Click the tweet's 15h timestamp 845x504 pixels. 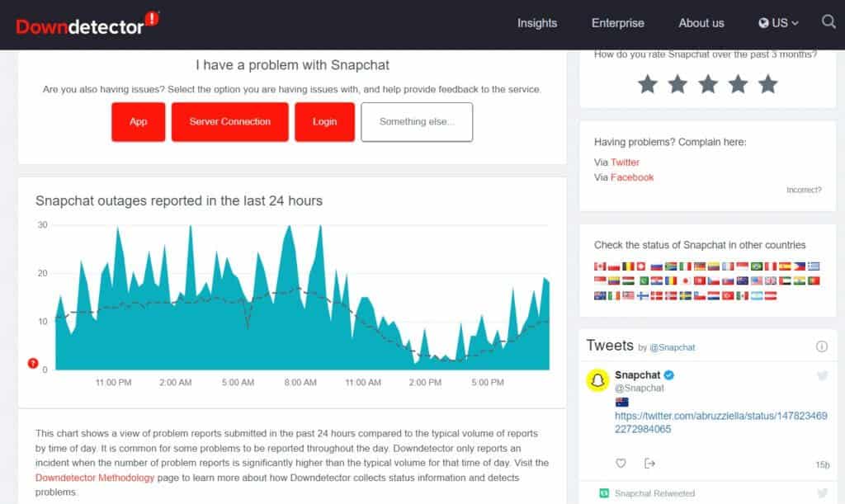coord(823,464)
